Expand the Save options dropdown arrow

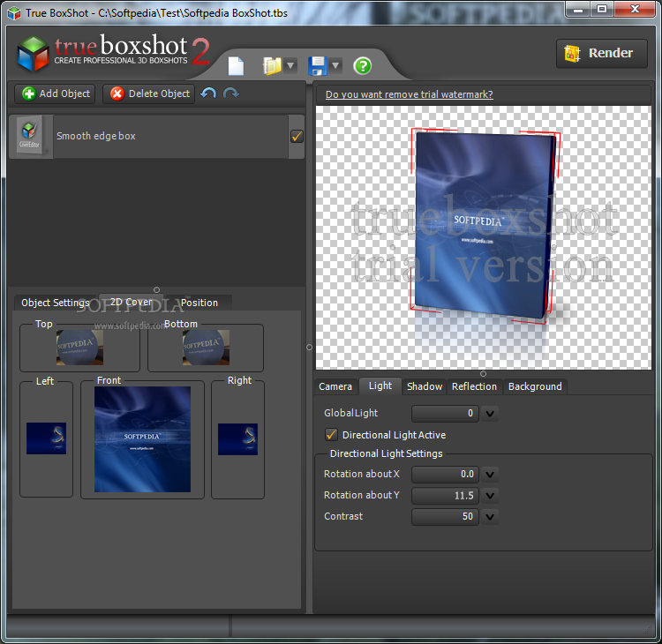pos(335,66)
